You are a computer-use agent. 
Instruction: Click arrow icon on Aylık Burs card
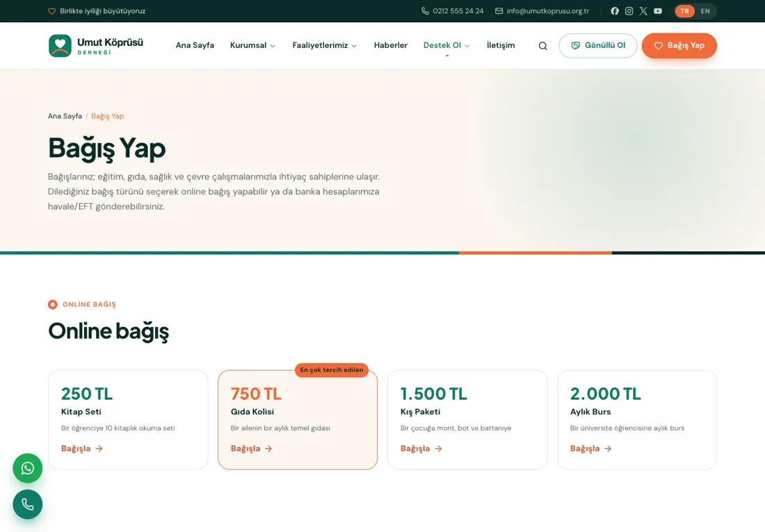tap(607, 449)
